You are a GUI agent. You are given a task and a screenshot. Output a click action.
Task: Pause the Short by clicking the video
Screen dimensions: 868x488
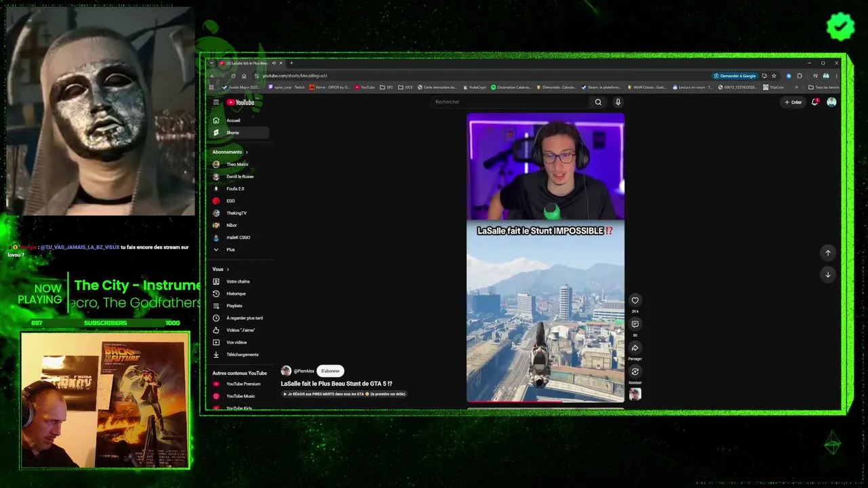[x=545, y=258]
